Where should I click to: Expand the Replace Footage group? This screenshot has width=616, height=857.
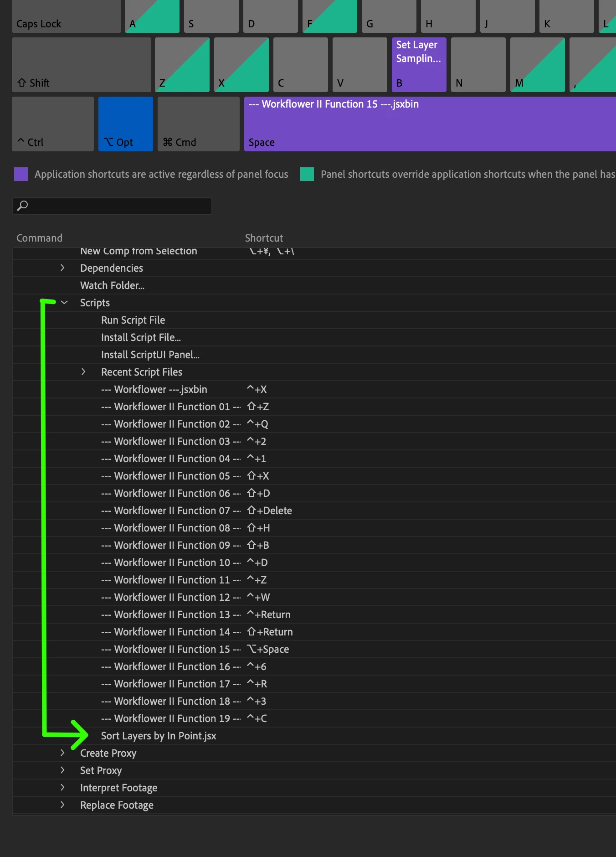pos(62,805)
